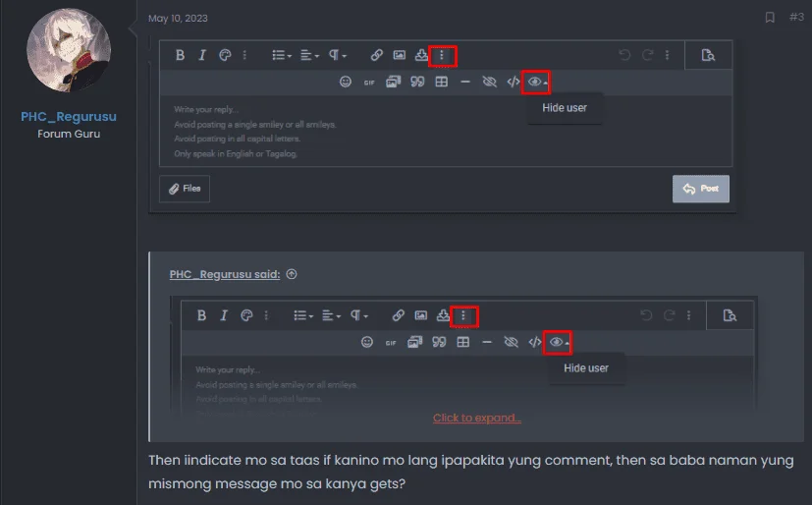Click the Files attachment button
The image size is (812, 505).
pyautogui.click(x=185, y=189)
